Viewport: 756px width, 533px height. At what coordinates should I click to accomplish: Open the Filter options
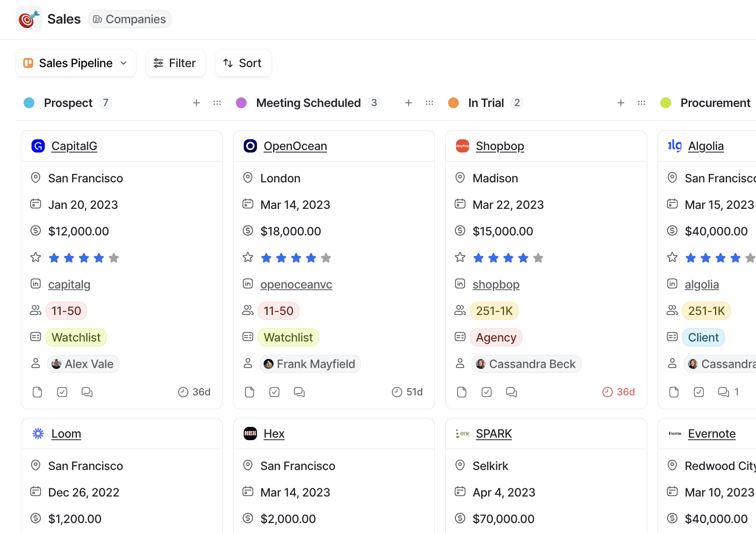[x=176, y=63]
